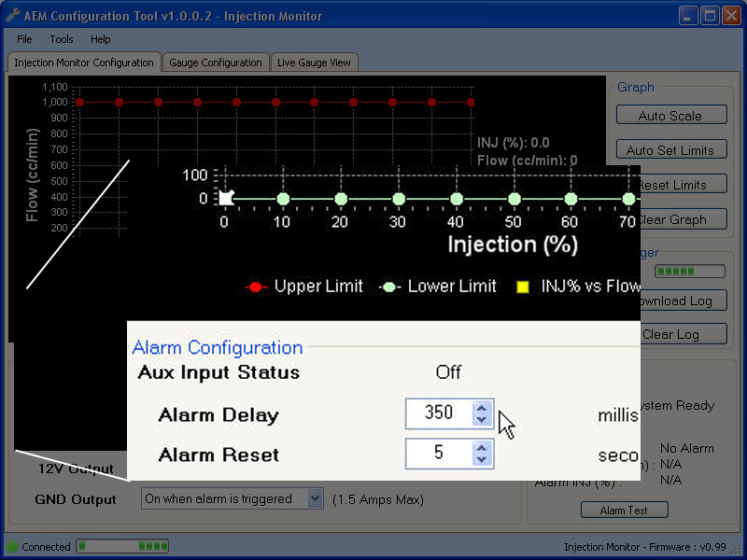Click the Auto Scale button

pyautogui.click(x=671, y=116)
